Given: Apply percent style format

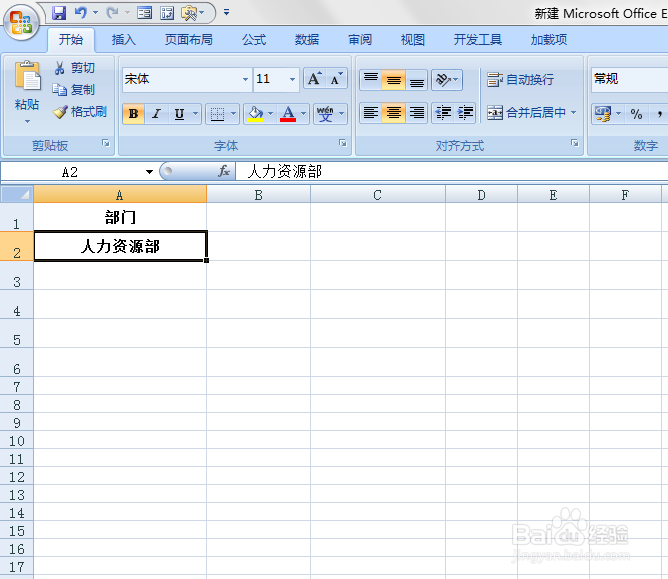Looking at the screenshot, I should 636,114.
